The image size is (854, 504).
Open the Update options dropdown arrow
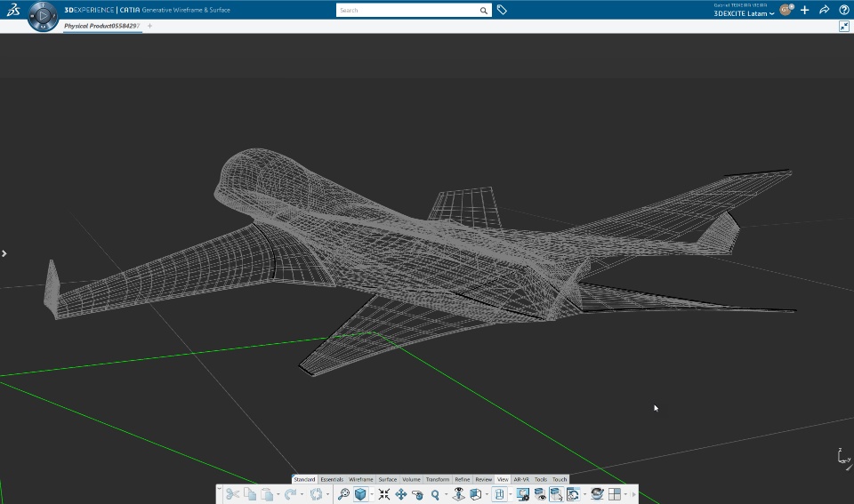point(326,495)
